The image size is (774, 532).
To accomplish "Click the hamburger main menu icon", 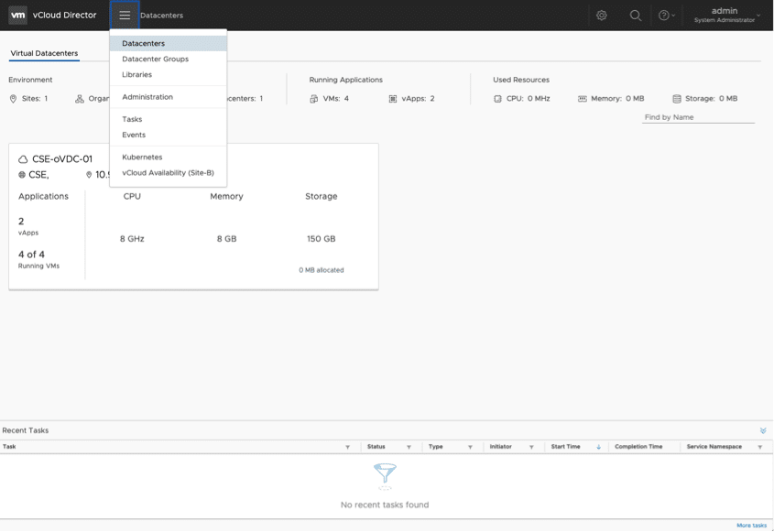I will [125, 16].
